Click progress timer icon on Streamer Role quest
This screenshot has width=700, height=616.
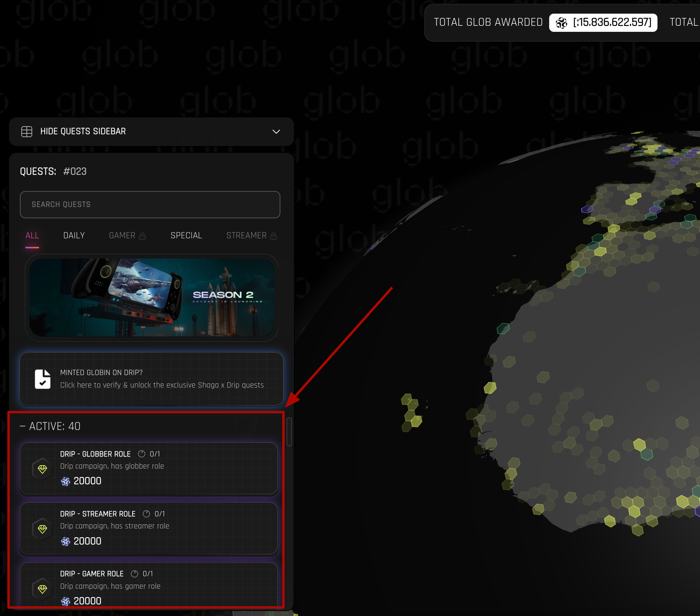point(146,514)
